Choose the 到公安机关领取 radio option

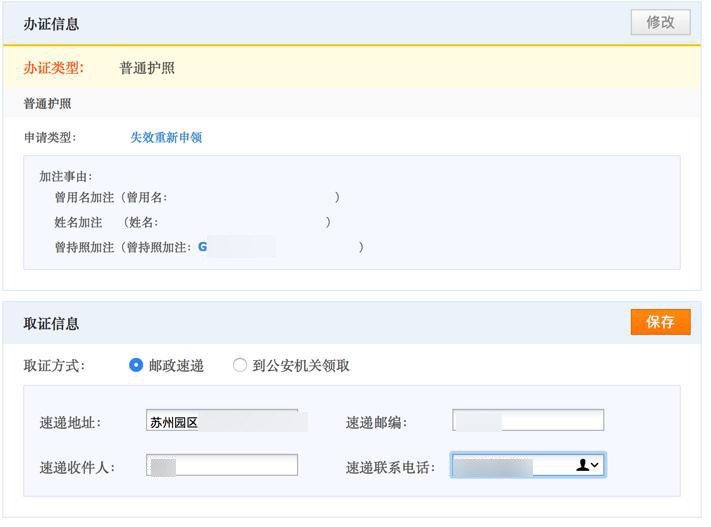pos(240,366)
